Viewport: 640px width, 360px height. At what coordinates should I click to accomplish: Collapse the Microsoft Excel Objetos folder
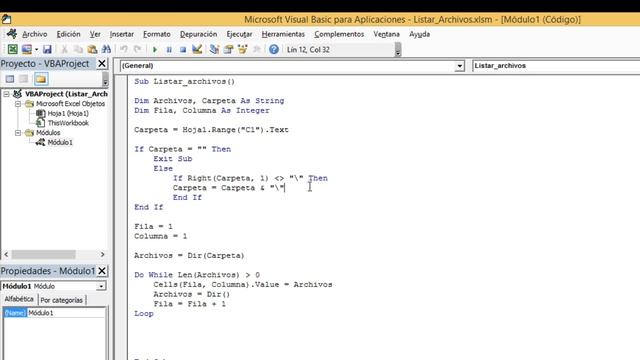18,104
